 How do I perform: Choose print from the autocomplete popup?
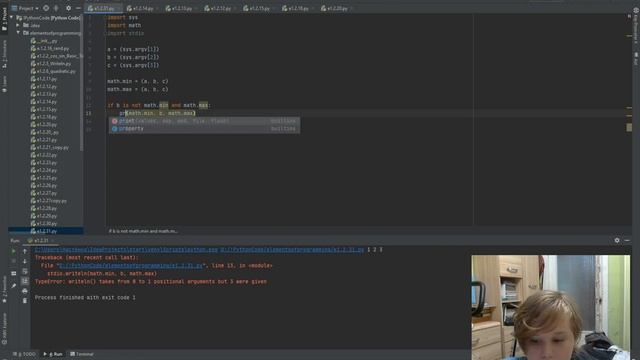click(x=204, y=121)
